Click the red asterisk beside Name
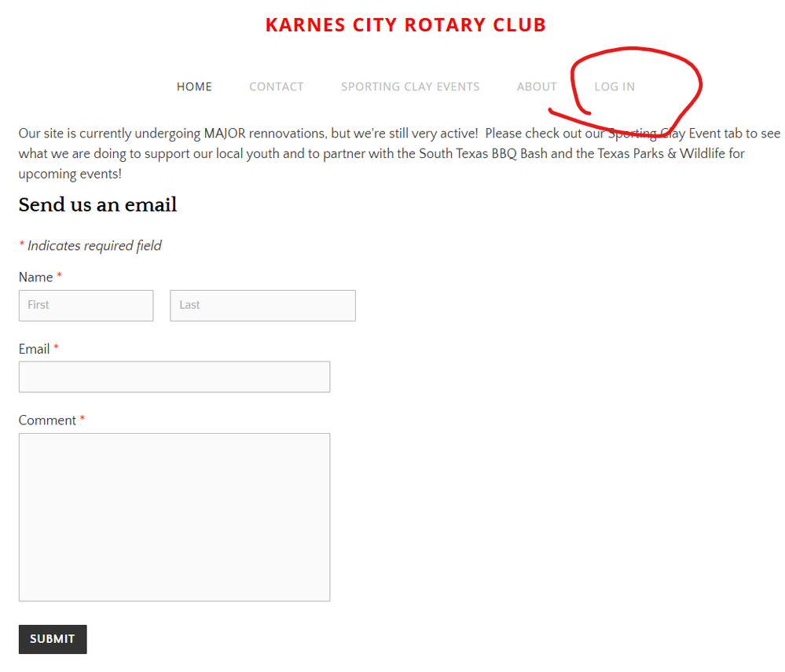 (x=59, y=275)
